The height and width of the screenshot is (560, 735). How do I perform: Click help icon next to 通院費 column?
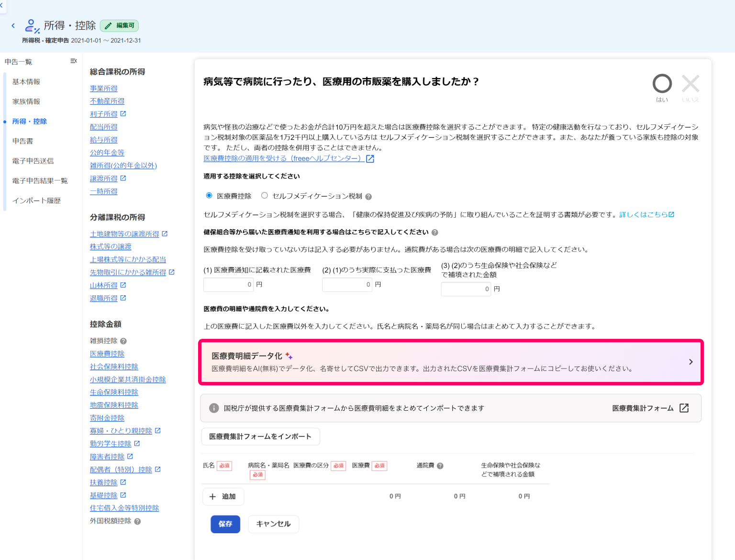(440, 466)
